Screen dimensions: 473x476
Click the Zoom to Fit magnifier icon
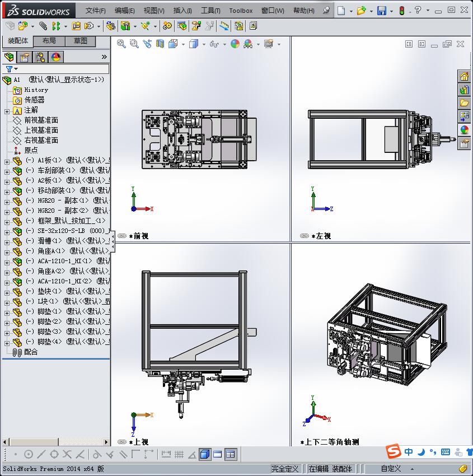[121, 44]
